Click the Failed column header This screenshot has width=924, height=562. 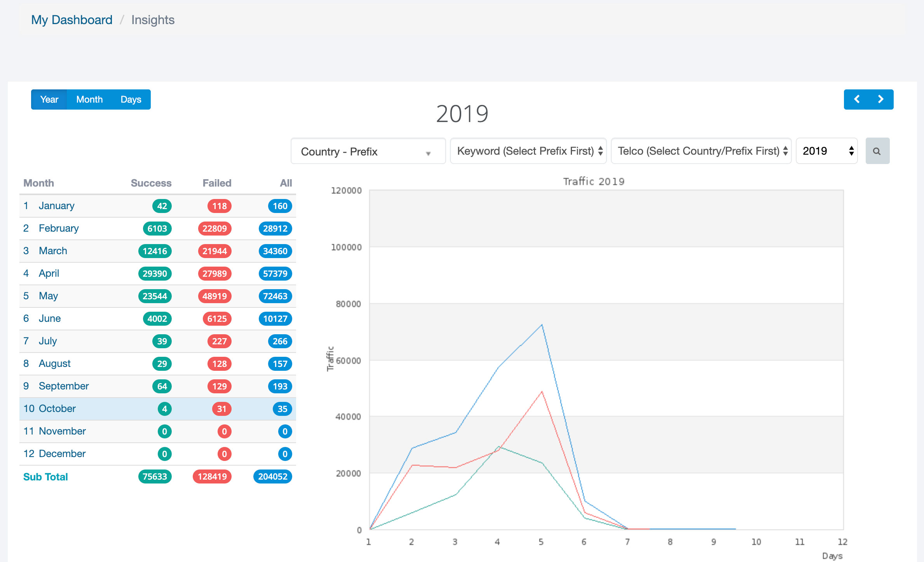point(217,183)
